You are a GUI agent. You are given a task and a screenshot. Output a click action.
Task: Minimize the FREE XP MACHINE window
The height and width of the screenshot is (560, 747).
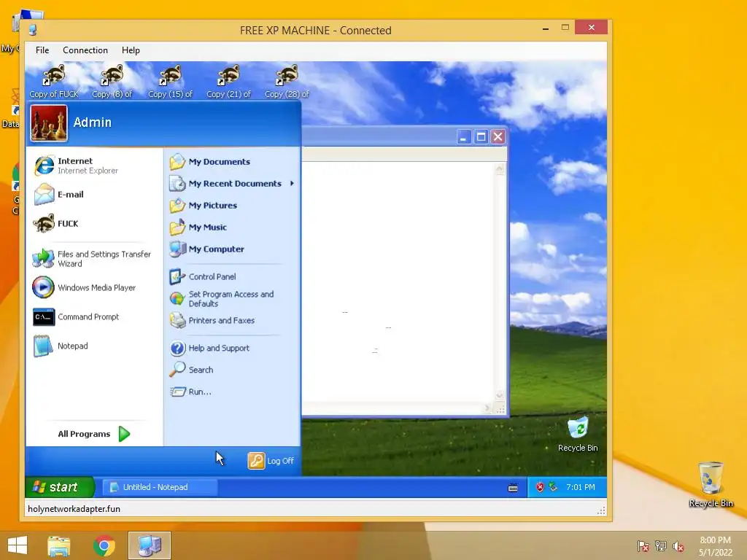pyautogui.click(x=546, y=28)
